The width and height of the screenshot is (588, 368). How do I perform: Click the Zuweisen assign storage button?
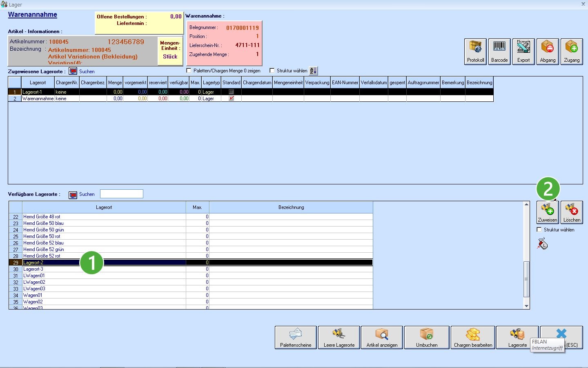(x=548, y=213)
